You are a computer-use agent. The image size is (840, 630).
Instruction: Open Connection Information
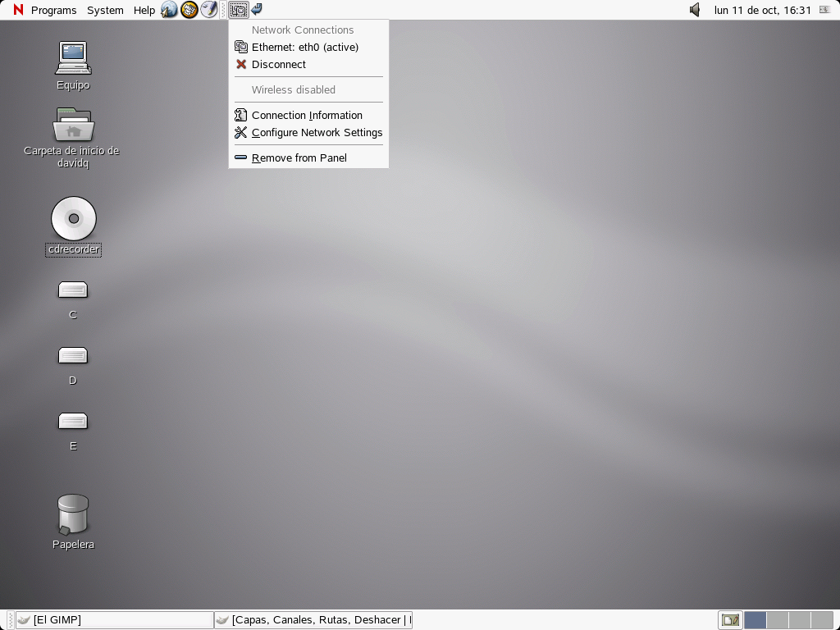point(308,115)
